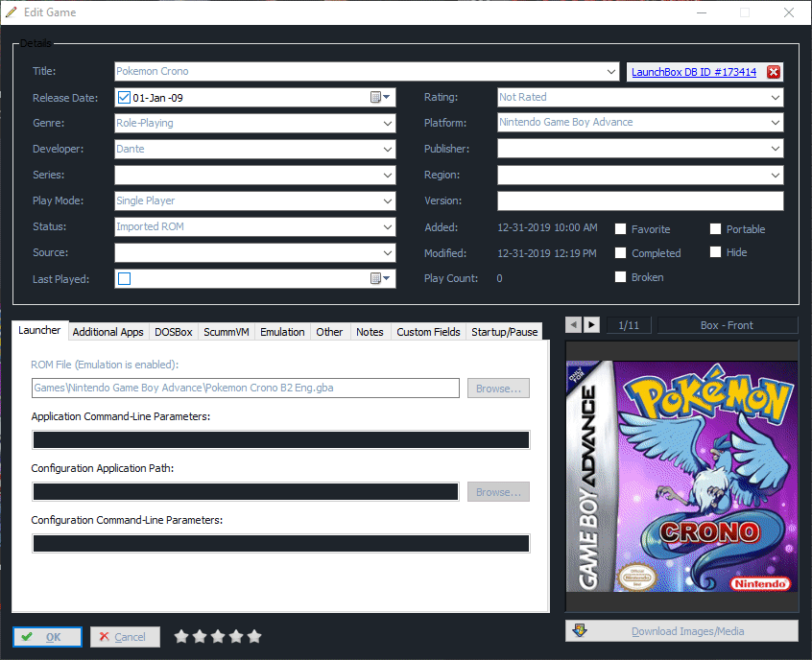Open the LaunchBox DB ID #173414 link
This screenshot has height=660, width=812.
click(693, 72)
